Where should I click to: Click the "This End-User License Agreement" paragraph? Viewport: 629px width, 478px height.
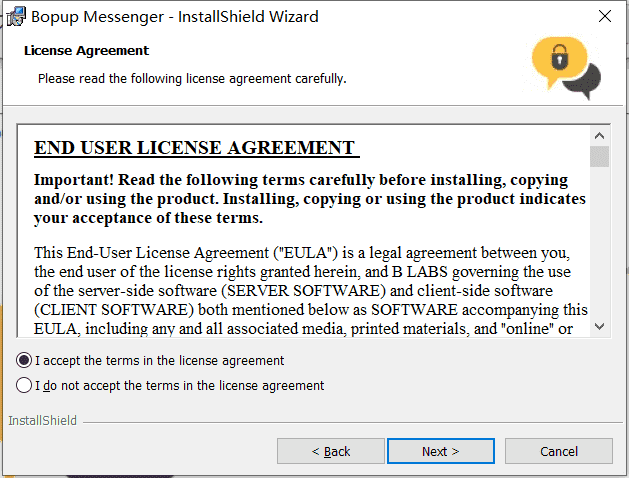pyautogui.click(x=311, y=291)
